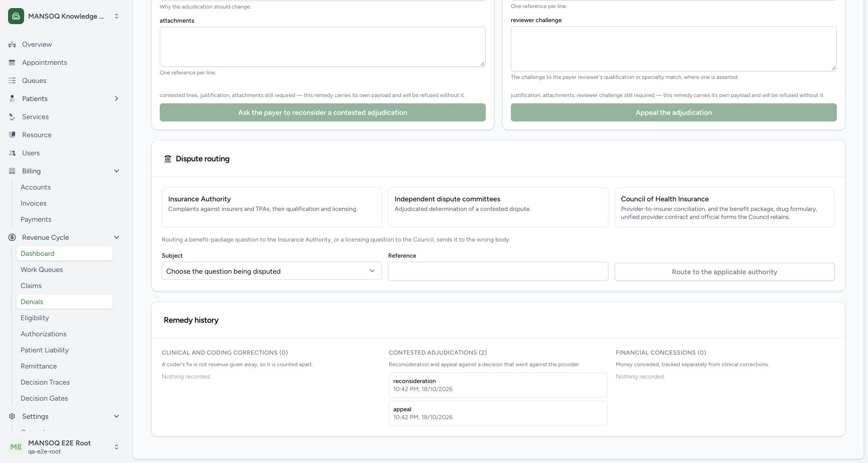Image resolution: width=868 pixels, height=463 pixels.
Task: Select Independent dispute committees card
Action: point(498,207)
